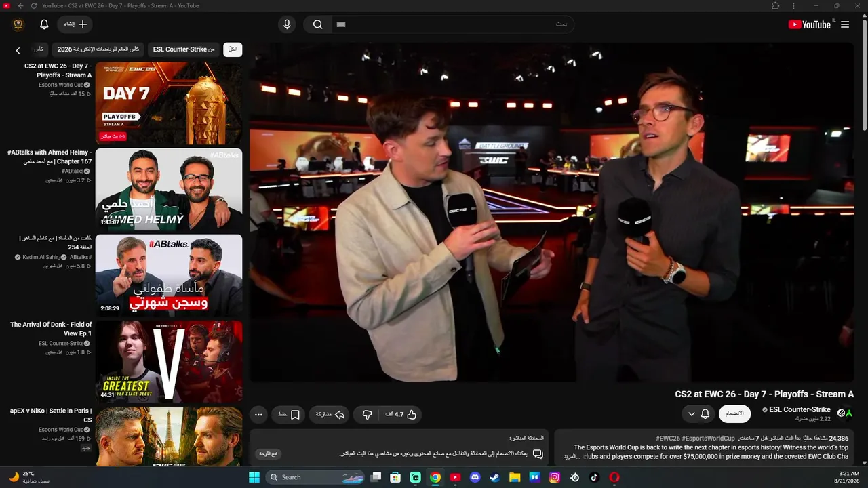The height and width of the screenshot is (488, 868).
Task: Click title 'apEX v NiKo | Settle in Paris'
Action: tap(51, 415)
